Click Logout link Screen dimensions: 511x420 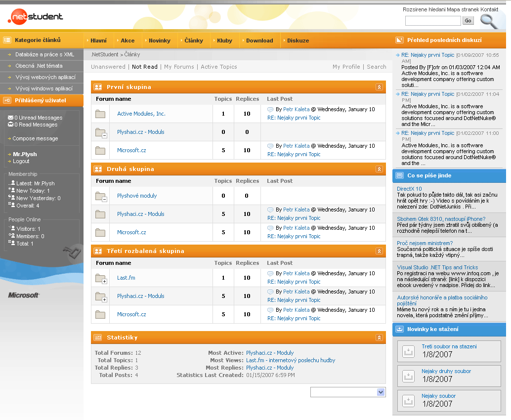pos(21,161)
